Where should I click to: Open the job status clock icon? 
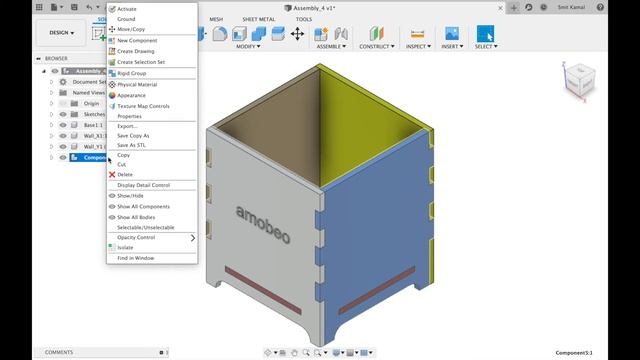544,7
